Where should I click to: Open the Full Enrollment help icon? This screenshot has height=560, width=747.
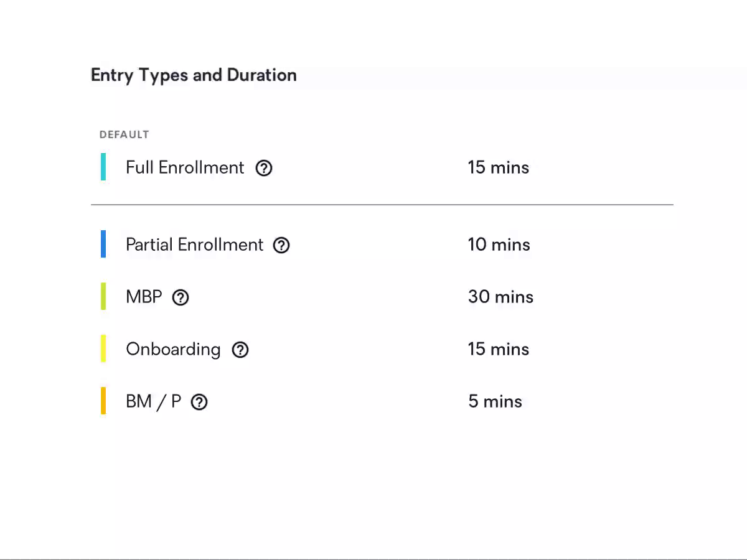click(263, 167)
